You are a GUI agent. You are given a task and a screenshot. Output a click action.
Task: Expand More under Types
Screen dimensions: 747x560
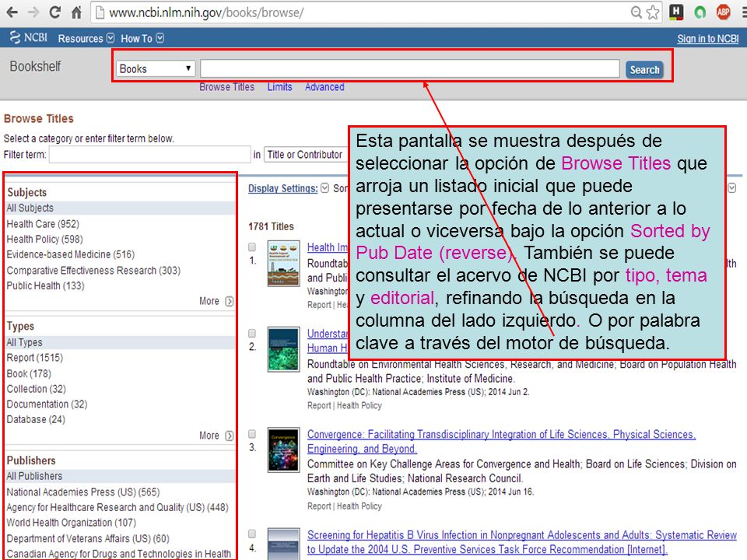point(216,436)
